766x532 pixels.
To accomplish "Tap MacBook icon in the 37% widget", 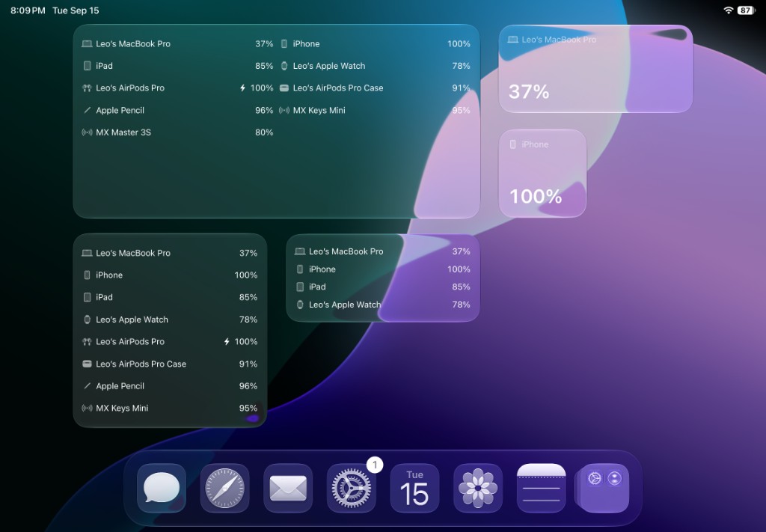I will coord(513,40).
